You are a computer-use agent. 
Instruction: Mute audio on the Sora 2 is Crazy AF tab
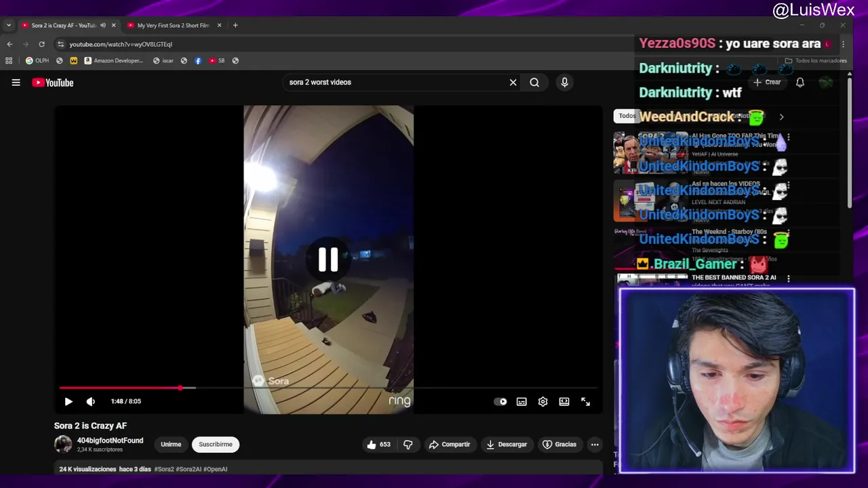[103, 25]
